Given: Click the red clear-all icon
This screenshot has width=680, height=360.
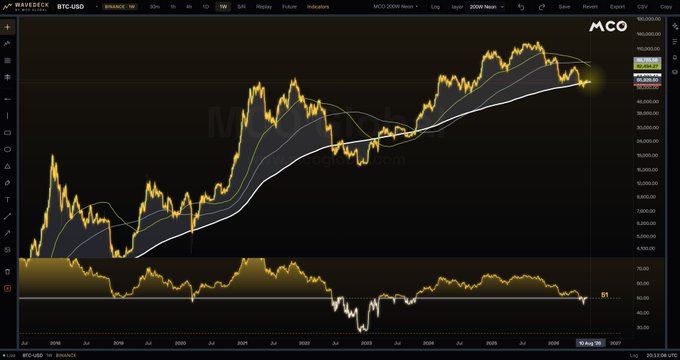Looking at the screenshot, I should pos(7,288).
